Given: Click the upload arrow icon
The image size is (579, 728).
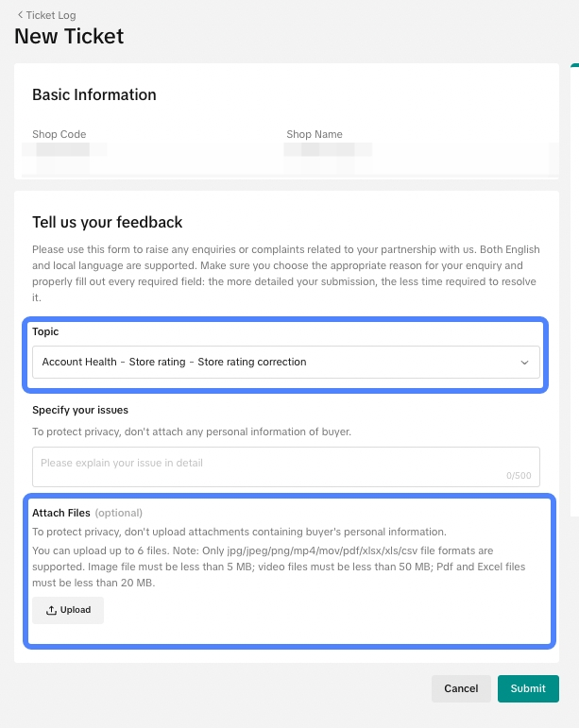Looking at the screenshot, I should tap(52, 610).
